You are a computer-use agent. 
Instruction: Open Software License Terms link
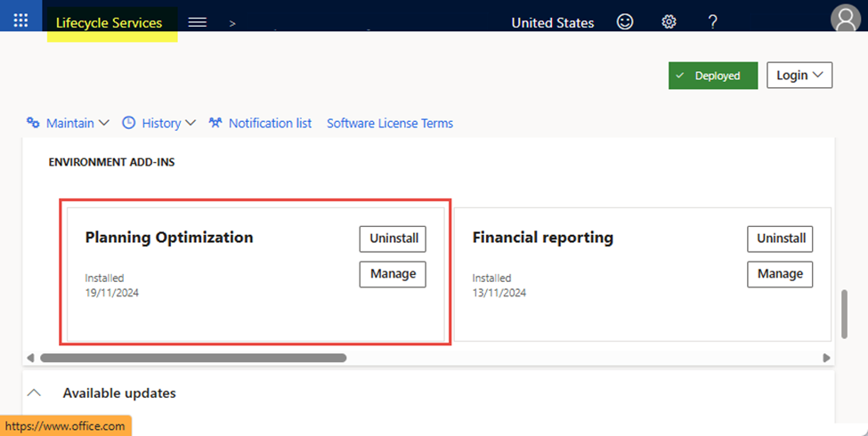click(x=390, y=123)
